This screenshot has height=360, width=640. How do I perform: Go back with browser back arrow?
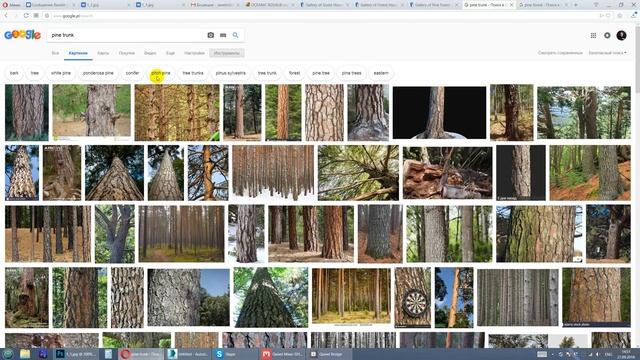[x=6, y=16]
